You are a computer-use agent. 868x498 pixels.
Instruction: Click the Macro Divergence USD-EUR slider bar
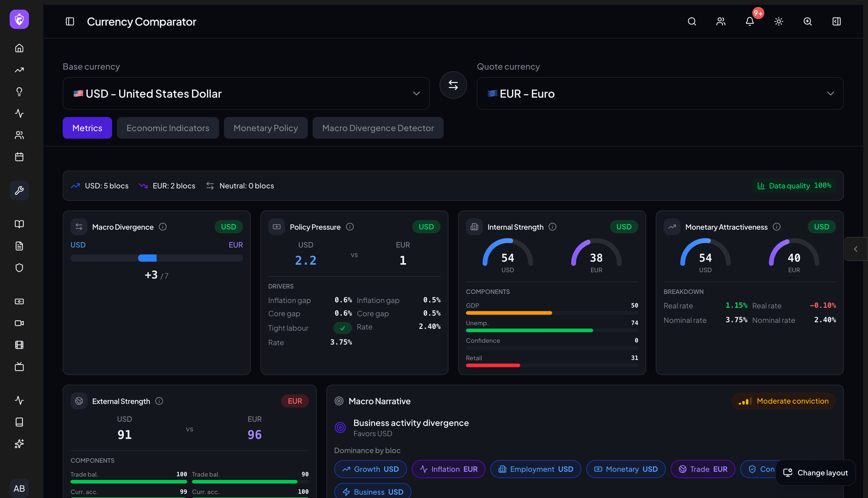(157, 258)
